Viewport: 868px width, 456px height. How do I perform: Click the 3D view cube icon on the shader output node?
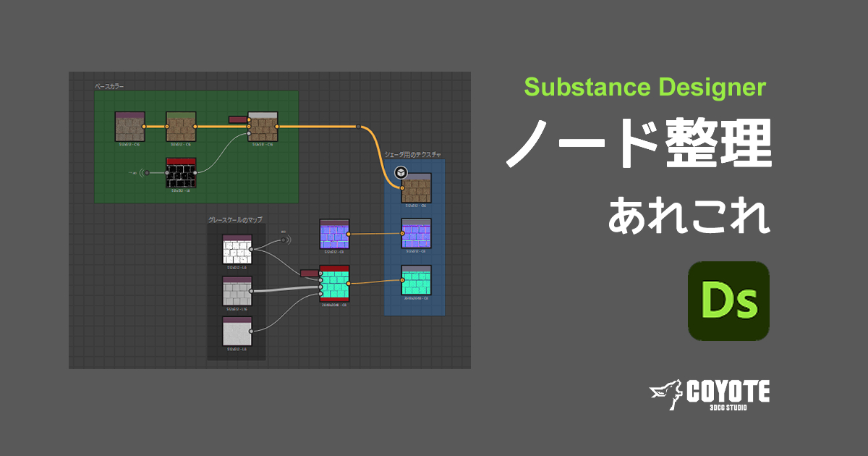[x=401, y=171]
